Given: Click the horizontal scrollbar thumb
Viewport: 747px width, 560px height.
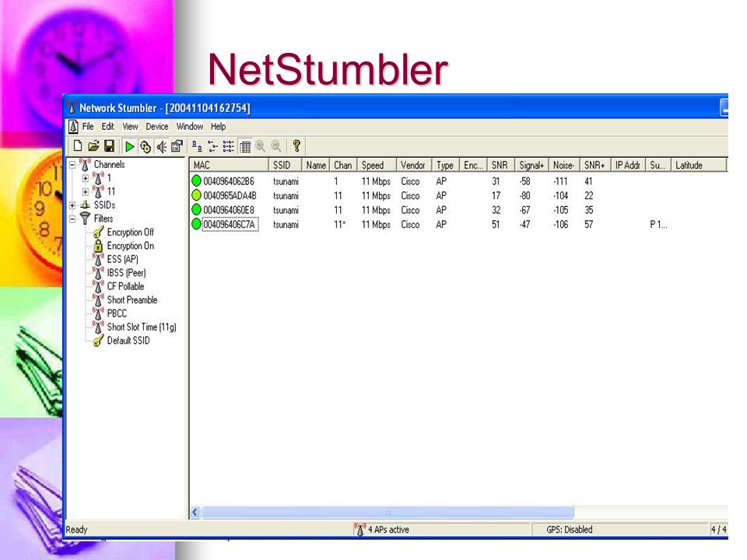Looking at the screenshot, I should click(x=388, y=513).
